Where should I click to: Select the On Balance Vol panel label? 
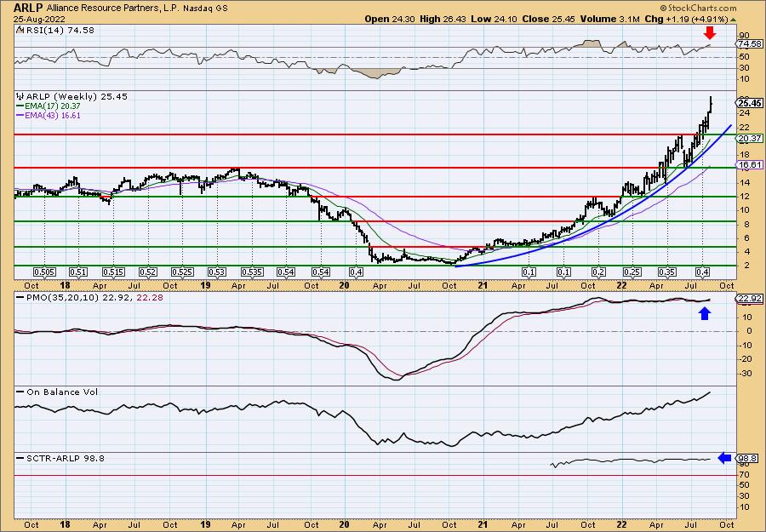[x=60, y=392]
